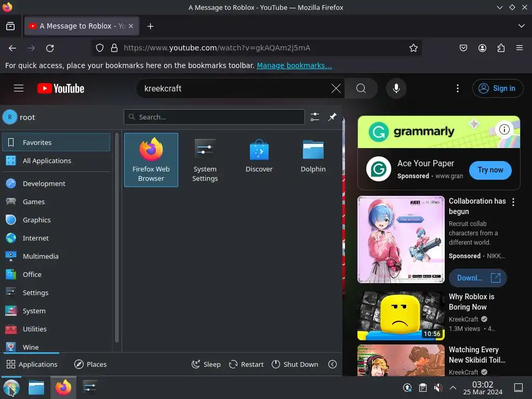Show tracking protection shield info
This screenshot has width=532, height=399.
point(99,48)
